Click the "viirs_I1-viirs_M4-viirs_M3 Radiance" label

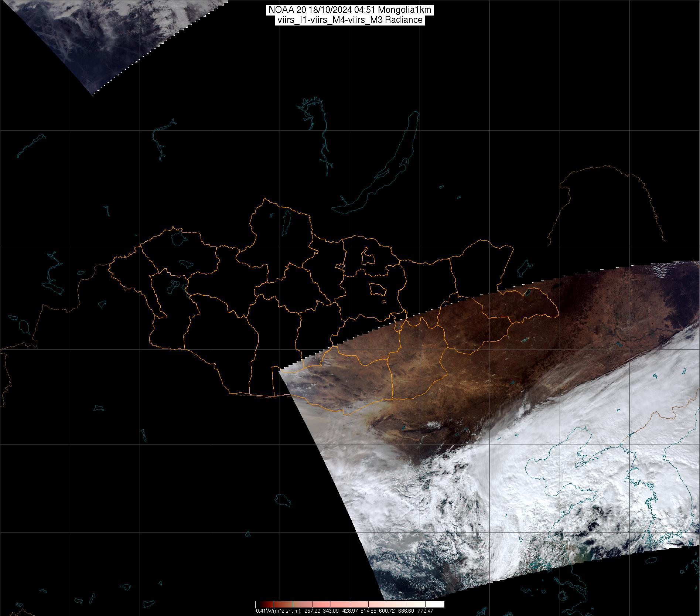(x=350, y=20)
